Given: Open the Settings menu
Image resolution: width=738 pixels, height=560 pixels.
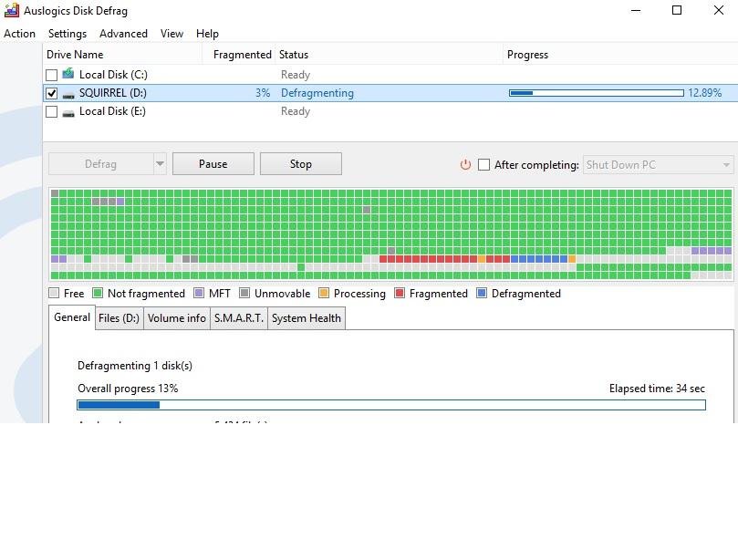Looking at the screenshot, I should pyautogui.click(x=68, y=34).
